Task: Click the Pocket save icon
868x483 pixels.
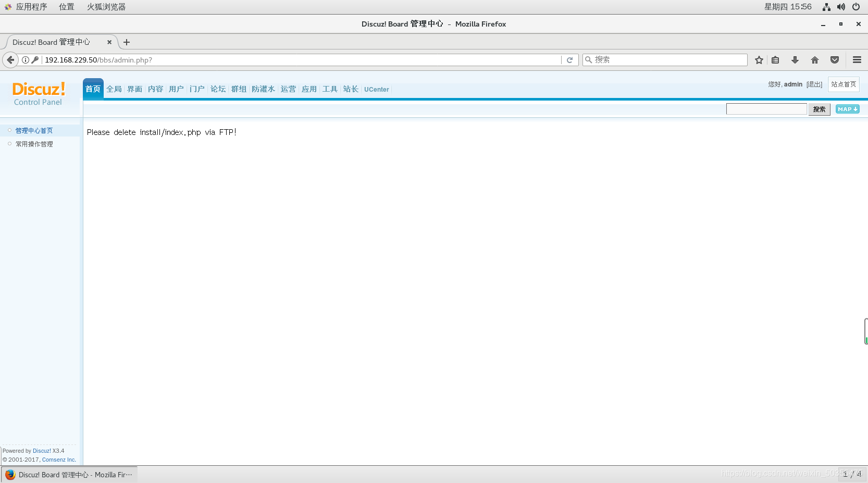Action: pos(835,60)
